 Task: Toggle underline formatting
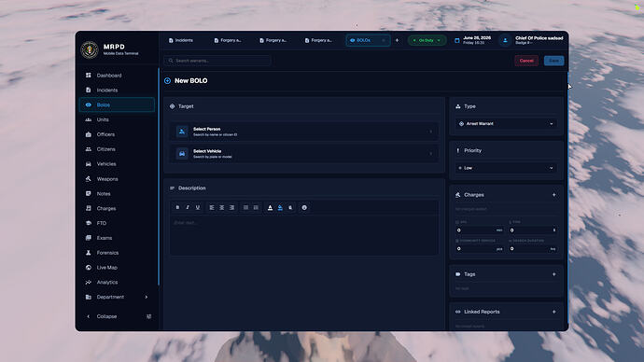198,208
